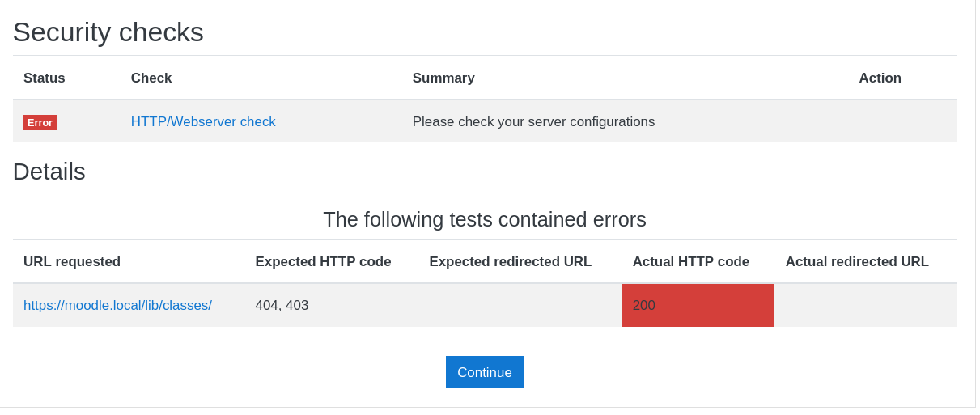Open the HTTP/Webserver check link
This screenshot has height=415, width=980.
(203, 122)
